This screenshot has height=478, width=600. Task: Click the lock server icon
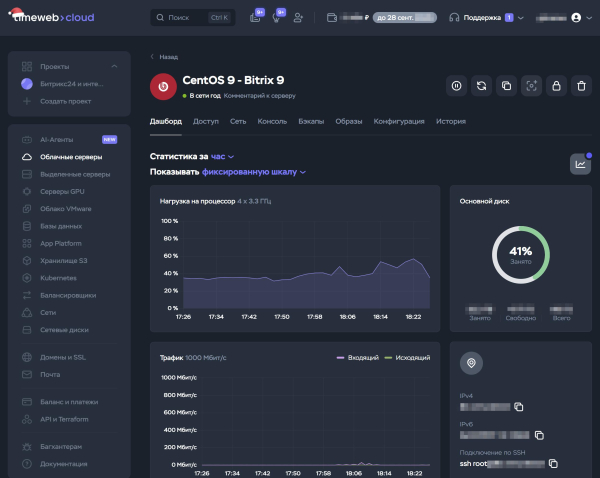[556, 87]
